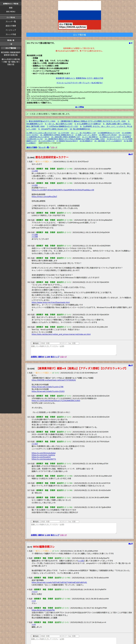
Task: Select ページトップ in the sidebar
Action: click(11, 30)
